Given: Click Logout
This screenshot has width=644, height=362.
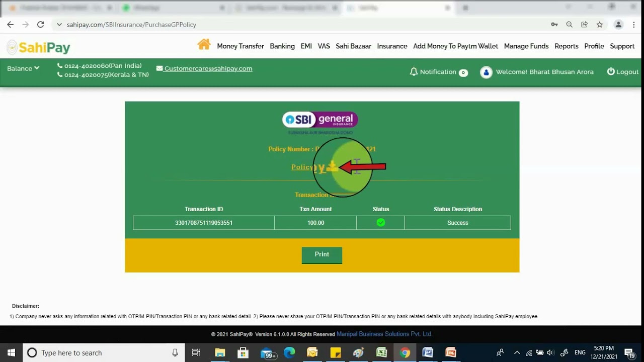Looking at the screenshot, I should pyautogui.click(x=623, y=72).
